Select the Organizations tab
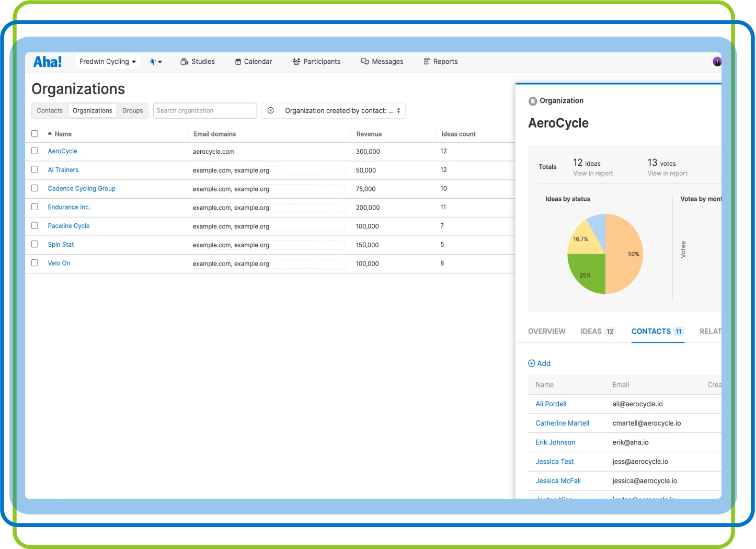This screenshot has width=756, height=549. tap(93, 111)
